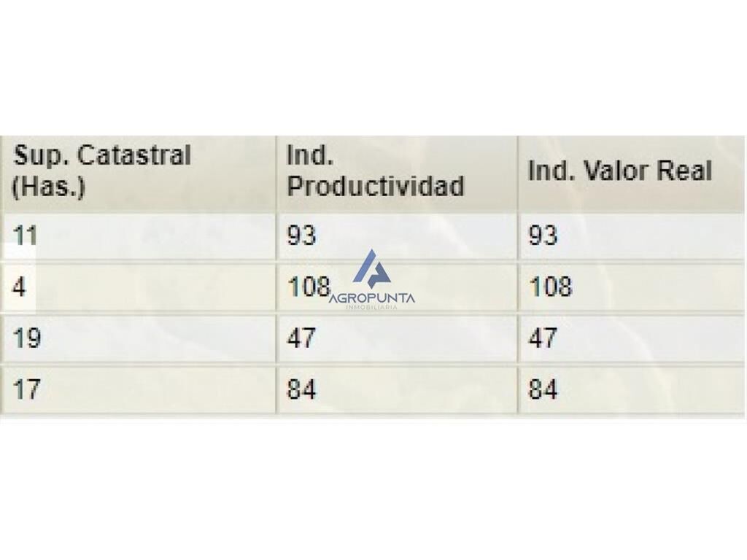This screenshot has width=747, height=560.
Task: Click 108 in the Valor Real column
Action: tap(550, 287)
